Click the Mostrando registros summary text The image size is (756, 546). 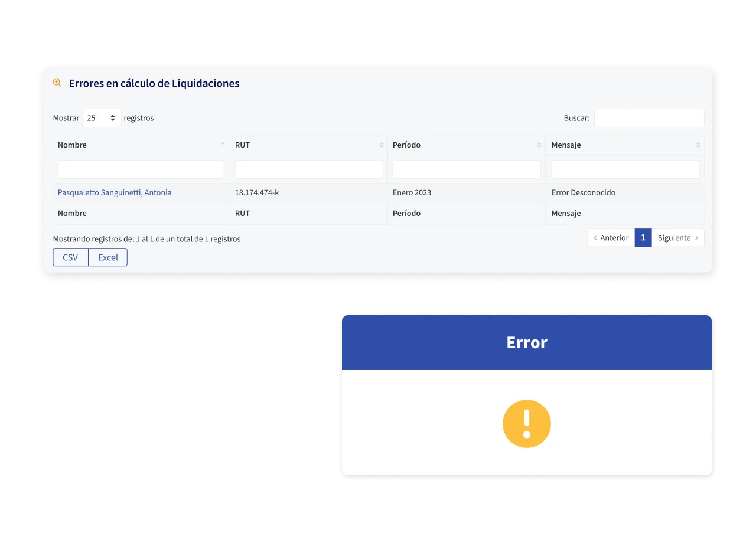click(x=146, y=239)
